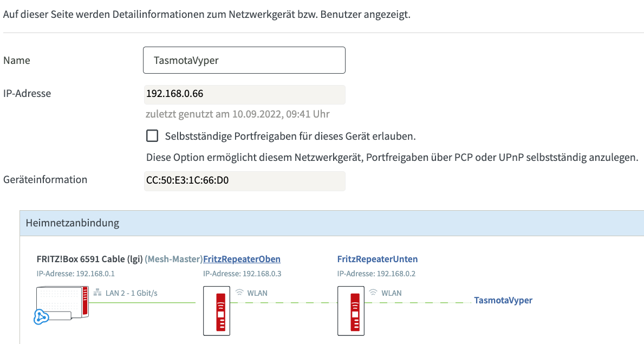Click the TasmotaVyper link in the diagram
Screen dimensions: 644x344
tap(504, 300)
